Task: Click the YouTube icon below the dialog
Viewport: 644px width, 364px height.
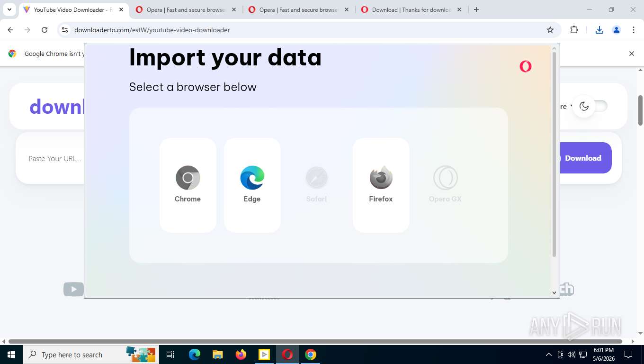Action: pos(73,289)
